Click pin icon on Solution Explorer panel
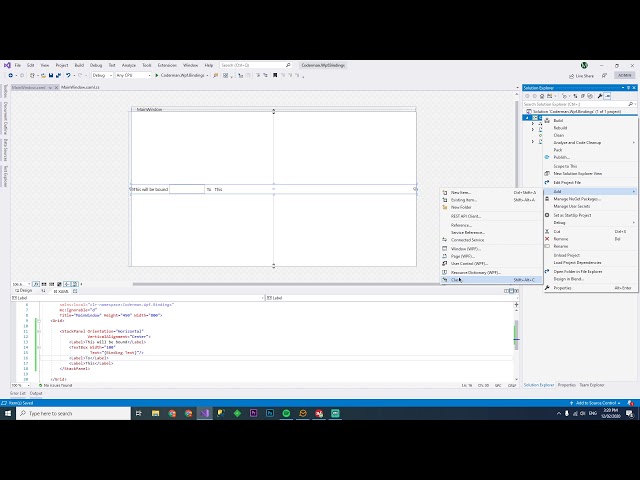The height and width of the screenshot is (480, 640). tap(629, 88)
